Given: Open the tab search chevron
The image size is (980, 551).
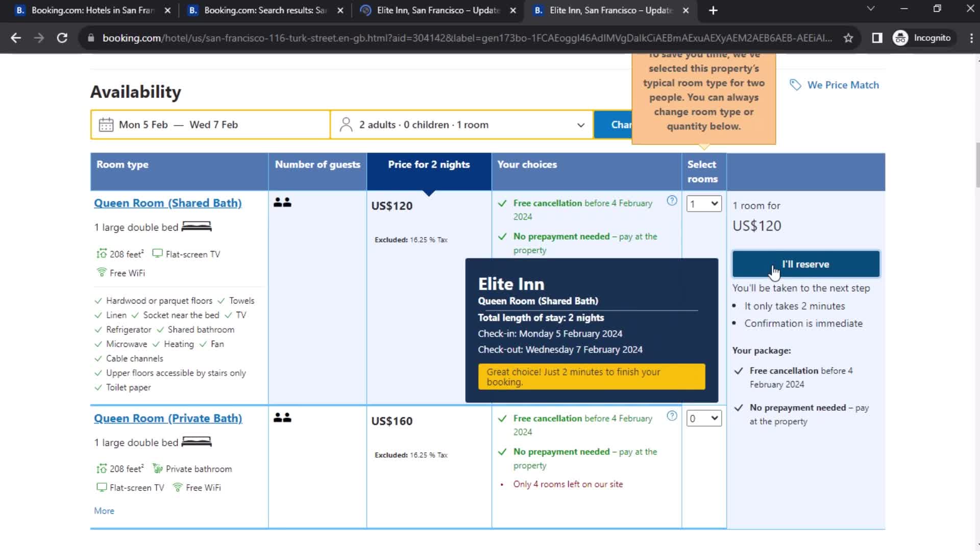Looking at the screenshot, I should (x=871, y=9).
